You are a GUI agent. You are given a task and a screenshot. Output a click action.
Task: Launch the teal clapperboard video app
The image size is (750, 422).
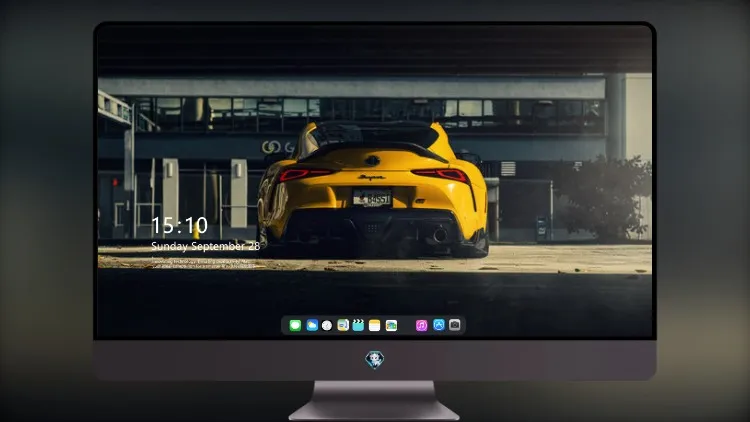click(358, 325)
